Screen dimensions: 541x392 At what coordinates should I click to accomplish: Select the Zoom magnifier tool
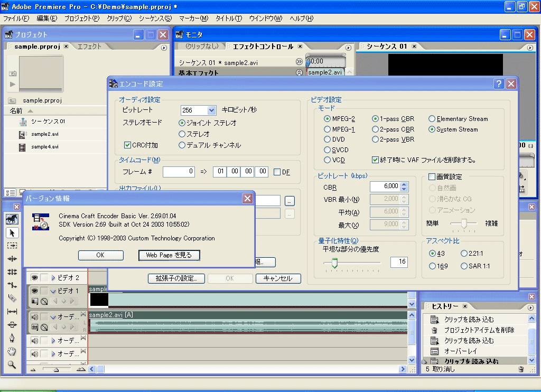(x=12, y=365)
